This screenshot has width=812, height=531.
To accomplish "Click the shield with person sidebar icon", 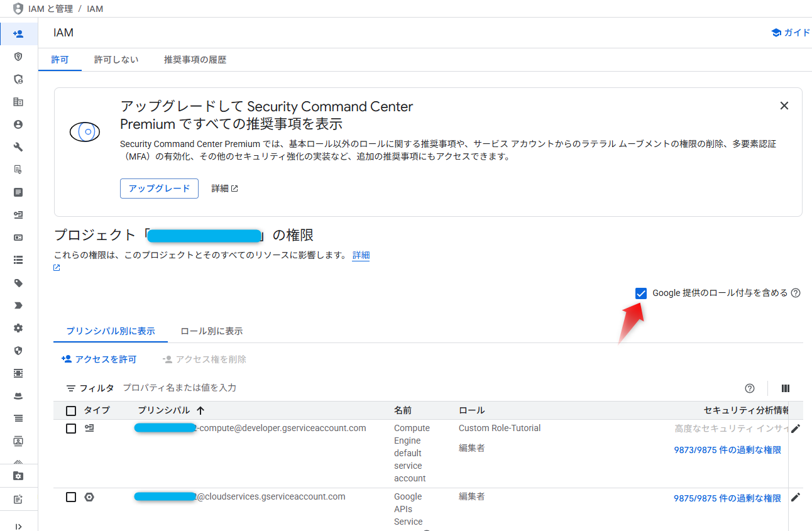I will pyautogui.click(x=18, y=79).
